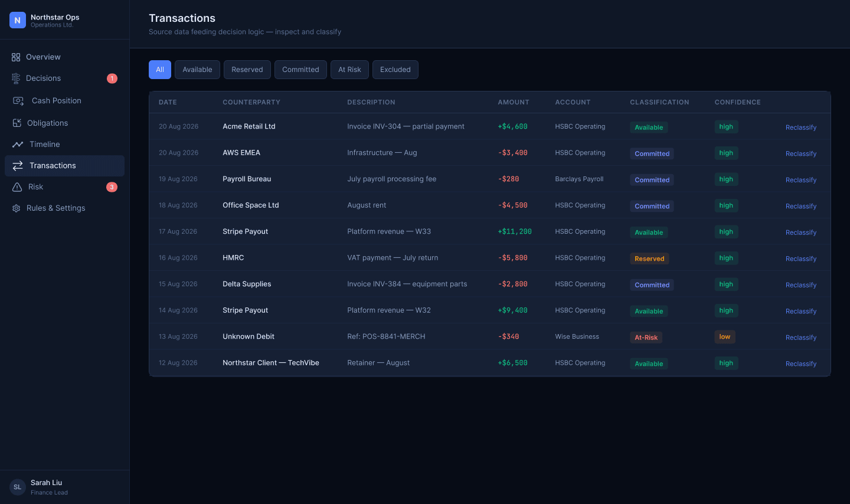
Task: Click the Counterparty column header
Action: (251, 102)
